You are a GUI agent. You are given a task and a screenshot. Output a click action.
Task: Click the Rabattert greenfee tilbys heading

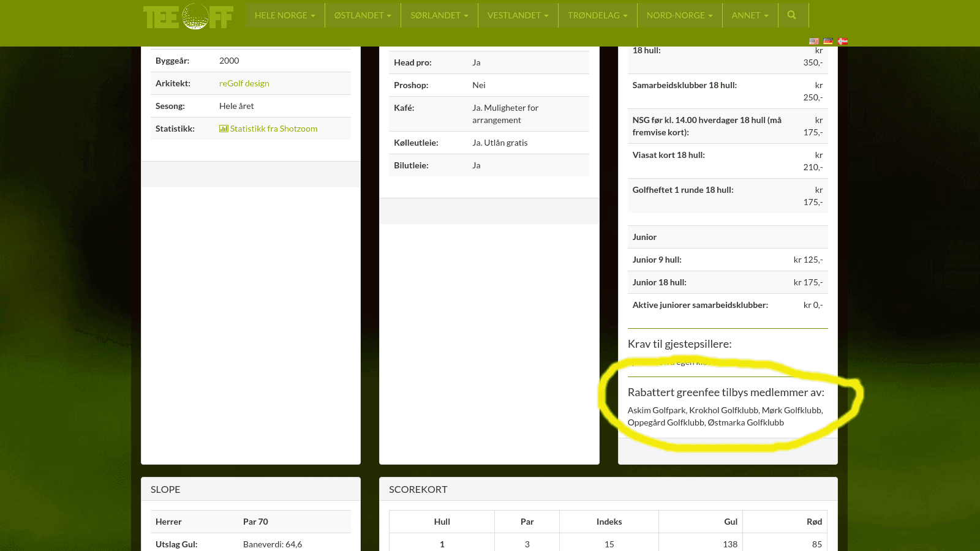coord(726,392)
